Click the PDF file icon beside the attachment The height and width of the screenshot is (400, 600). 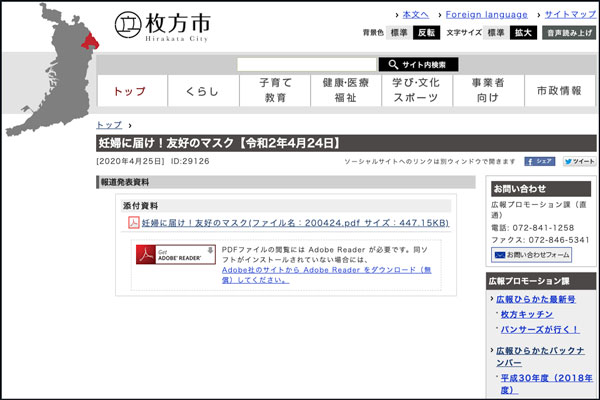point(133,223)
